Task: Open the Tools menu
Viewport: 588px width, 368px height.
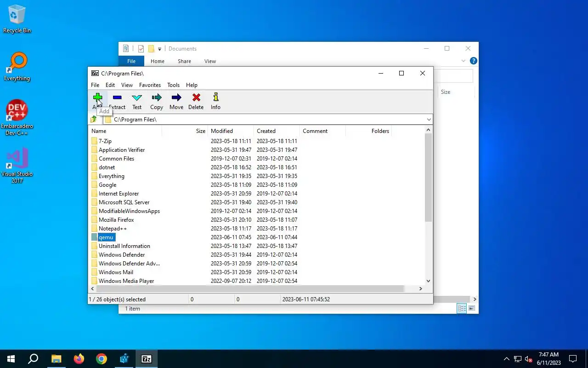Action: [x=174, y=85]
